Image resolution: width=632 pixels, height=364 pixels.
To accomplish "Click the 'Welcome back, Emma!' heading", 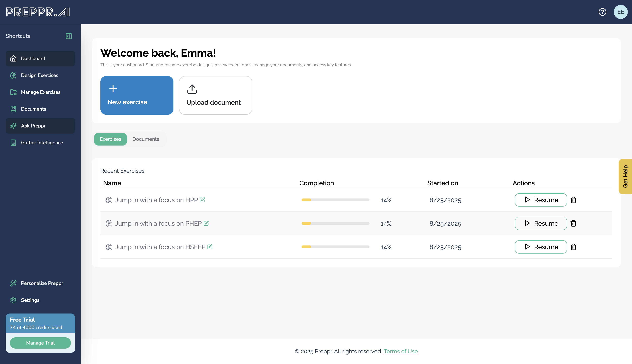I will tap(158, 53).
